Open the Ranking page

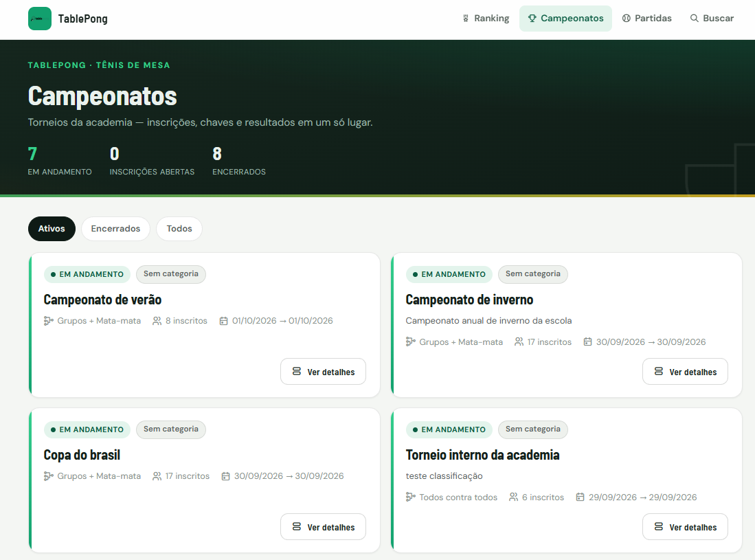(485, 19)
